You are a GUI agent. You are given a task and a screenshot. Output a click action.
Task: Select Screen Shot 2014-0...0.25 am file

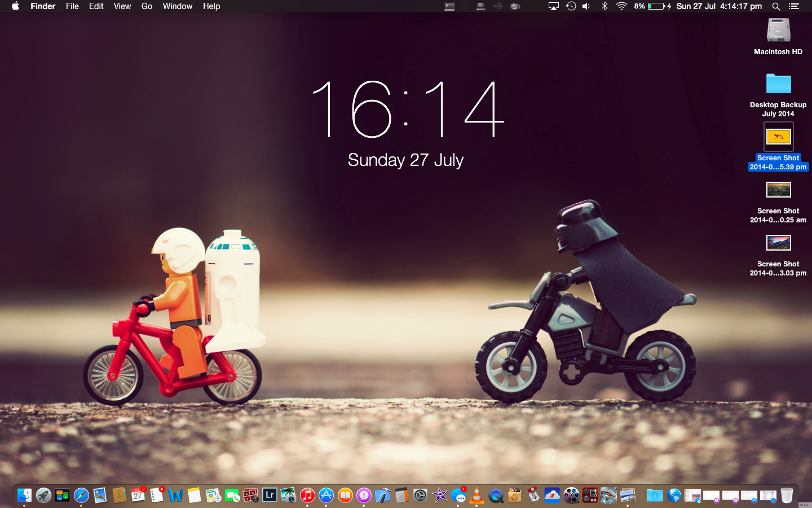[x=778, y=190]
